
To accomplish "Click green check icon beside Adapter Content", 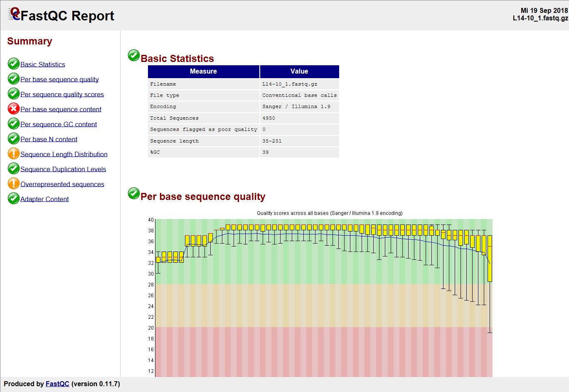I will [13, 199].
